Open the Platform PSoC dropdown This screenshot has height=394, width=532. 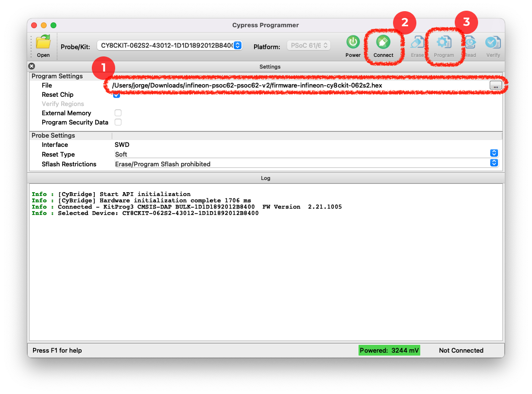[309, 46]
